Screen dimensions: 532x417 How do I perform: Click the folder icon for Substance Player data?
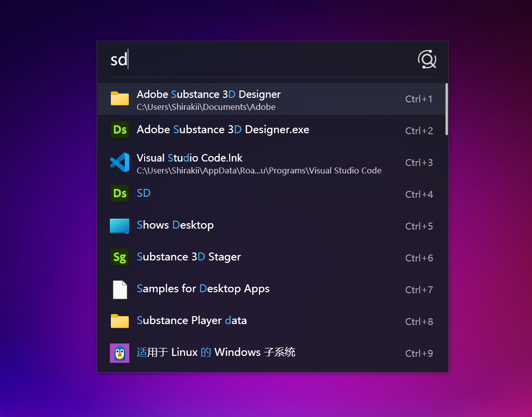click(119, 321)
